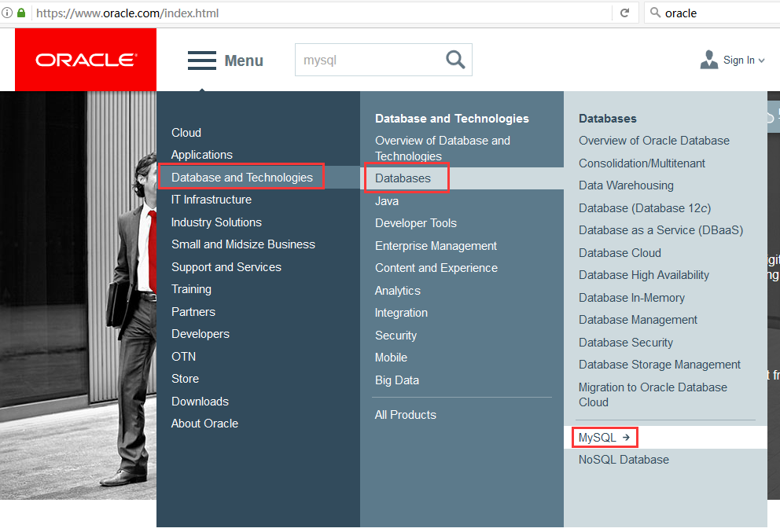Click the Databases column heading
Screen dimensions: 780x532
tap(608, 119)
